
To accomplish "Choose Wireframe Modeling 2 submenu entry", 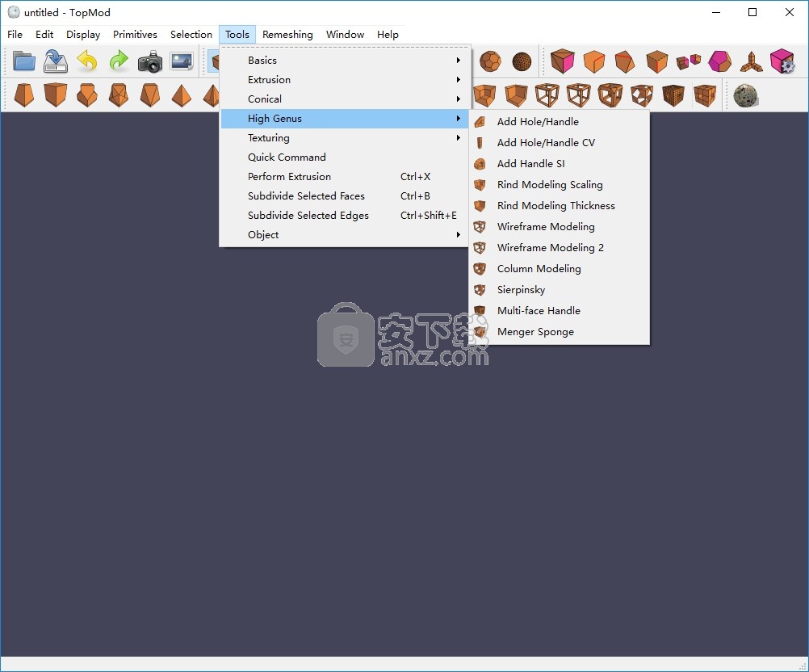I will pyautogui.click(x=560, y=248).
